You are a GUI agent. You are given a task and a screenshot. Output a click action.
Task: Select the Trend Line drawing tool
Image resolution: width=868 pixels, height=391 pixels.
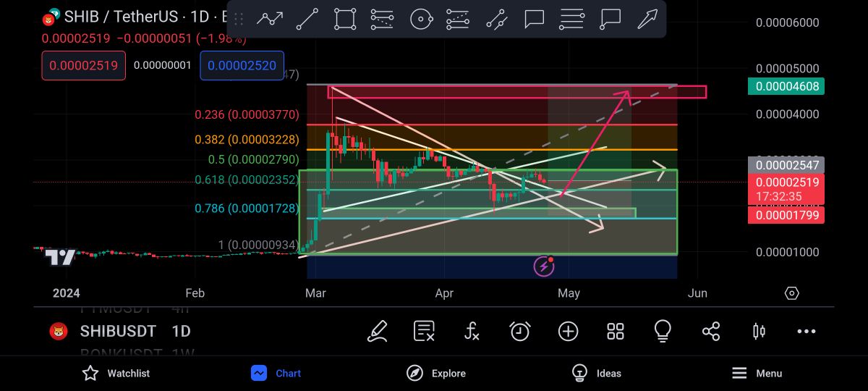pos(307,19)
